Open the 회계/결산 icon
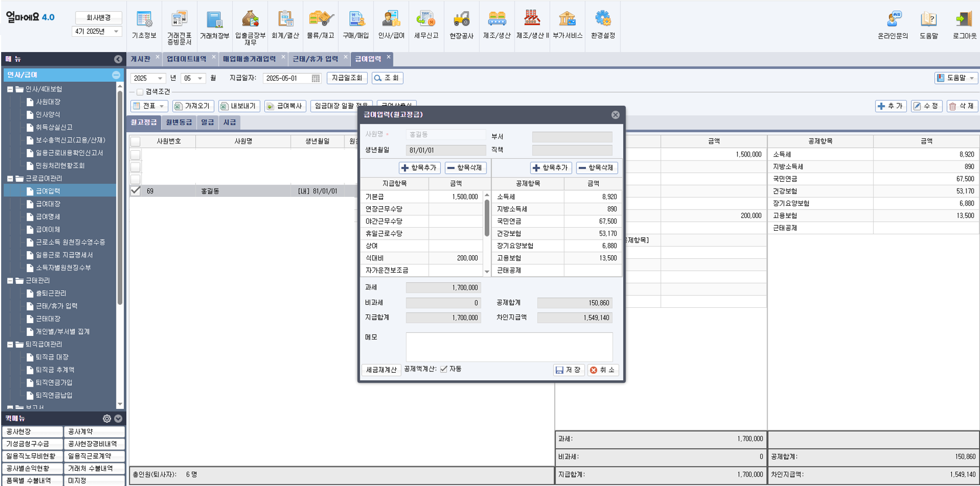Screen dimensions: 980x486 point(285,25)
